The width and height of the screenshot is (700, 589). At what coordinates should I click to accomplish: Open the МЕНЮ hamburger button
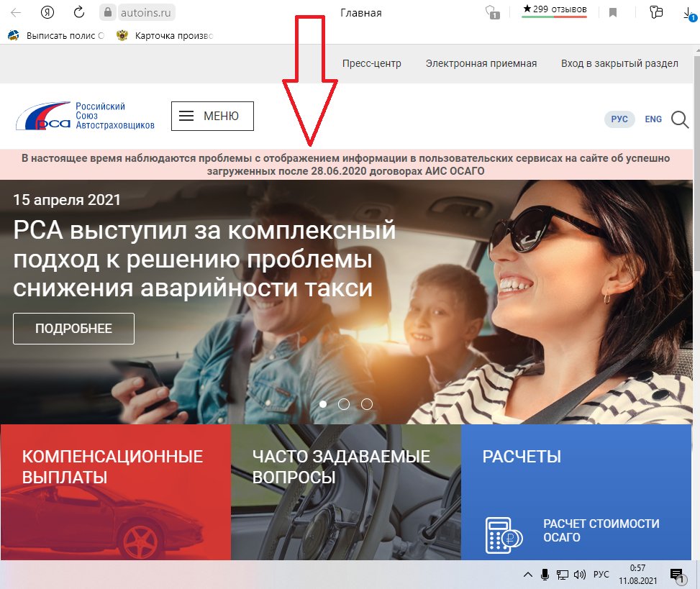212,116
